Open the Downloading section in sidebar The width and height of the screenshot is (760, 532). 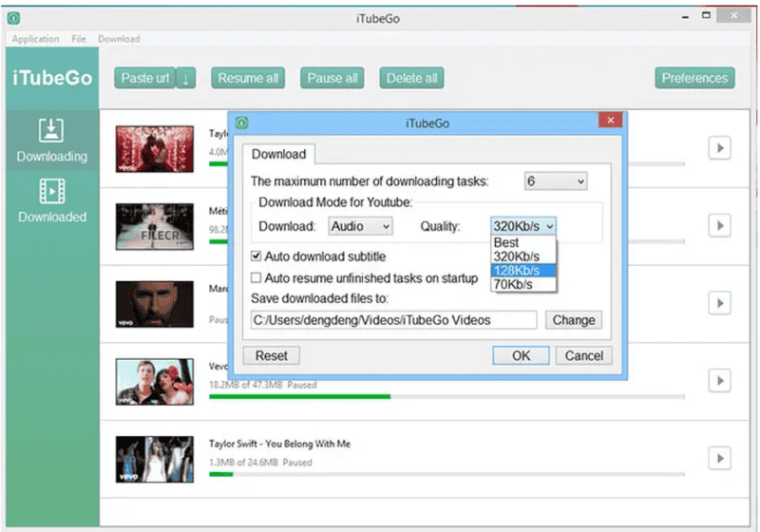pyautogui.click(x=52, y=141)
